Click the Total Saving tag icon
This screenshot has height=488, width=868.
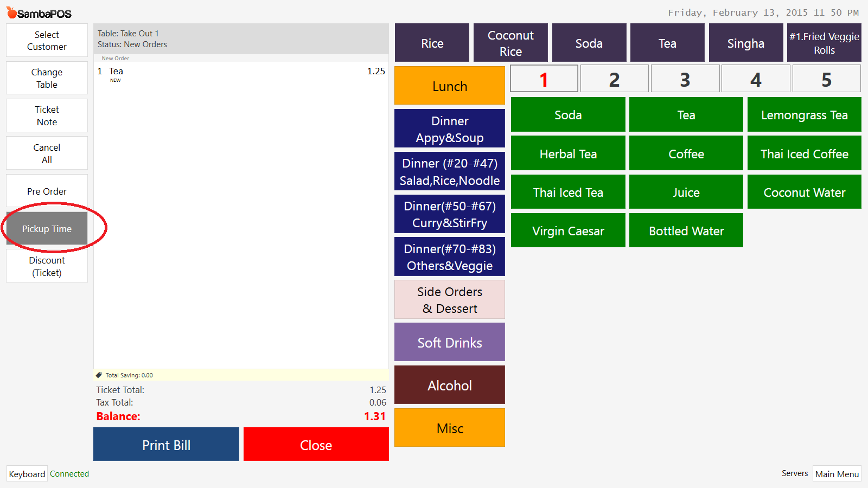coord(99,375)
